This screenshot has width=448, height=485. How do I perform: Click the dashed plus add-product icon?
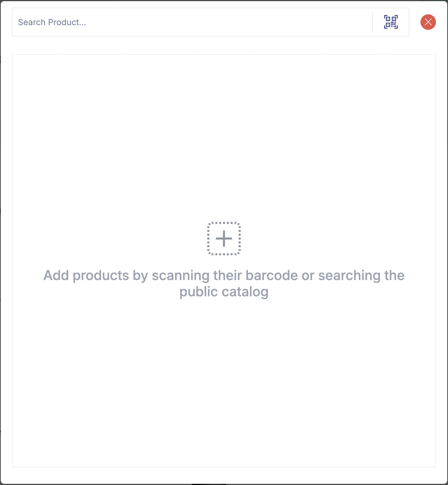pos(224,239)
